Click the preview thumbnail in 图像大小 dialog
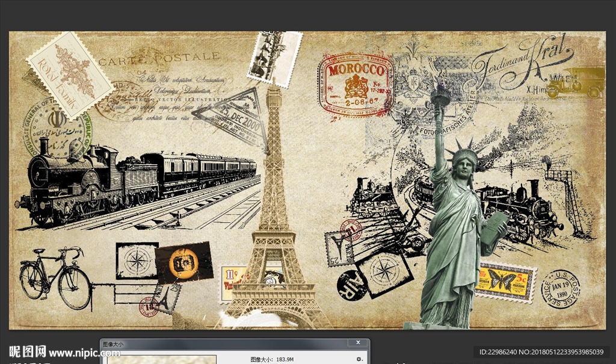The height and width of the screenshot is (364, 616). pyautogui.click(x=162, y=360)
